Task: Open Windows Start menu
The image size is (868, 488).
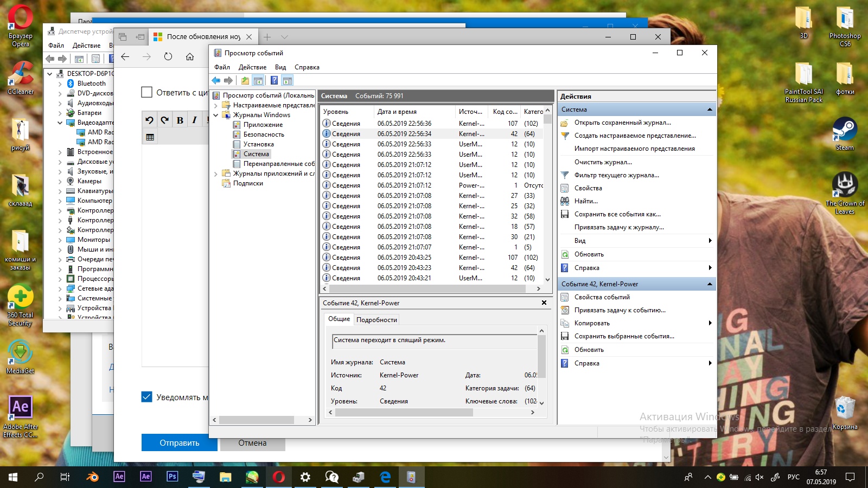Action: 13,477
